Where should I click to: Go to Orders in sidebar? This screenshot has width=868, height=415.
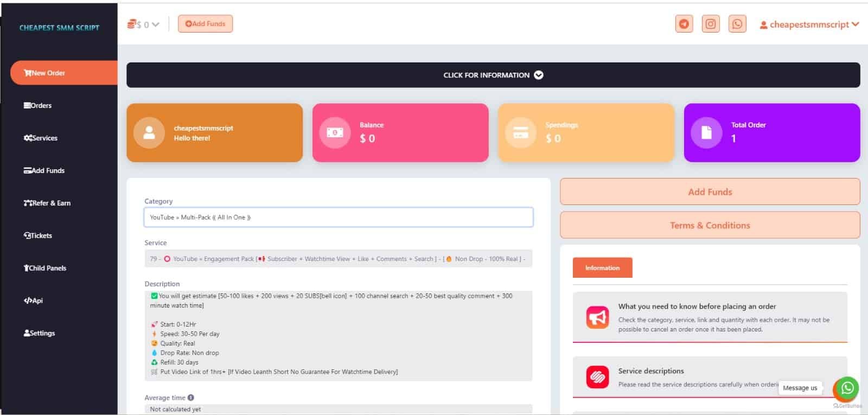(x=38, y=106)
